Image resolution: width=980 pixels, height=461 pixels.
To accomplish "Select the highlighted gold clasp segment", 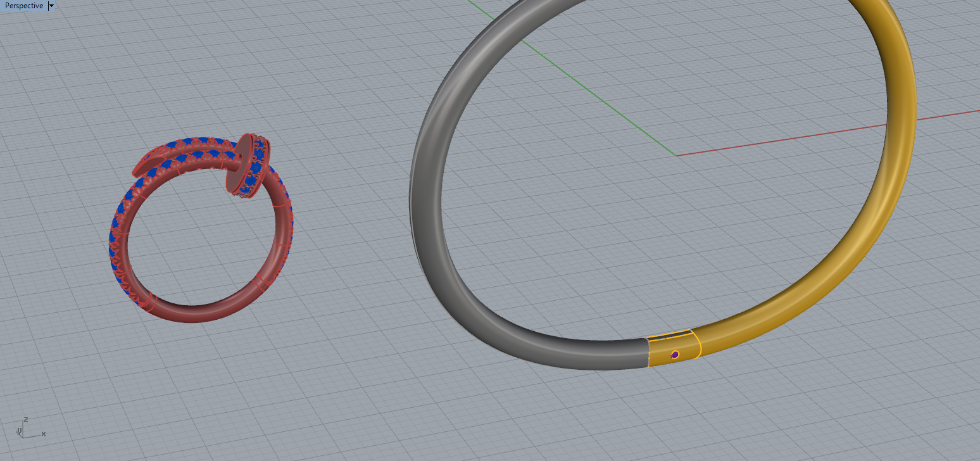I will (x=675, y=348).
